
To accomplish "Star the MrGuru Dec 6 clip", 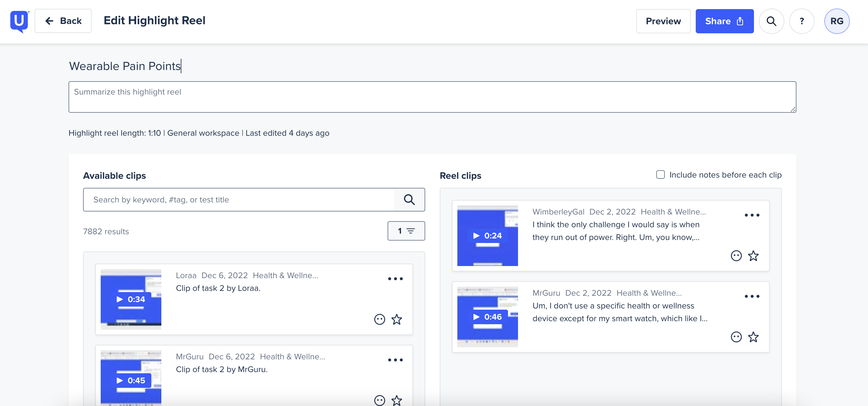I will 397,400.
